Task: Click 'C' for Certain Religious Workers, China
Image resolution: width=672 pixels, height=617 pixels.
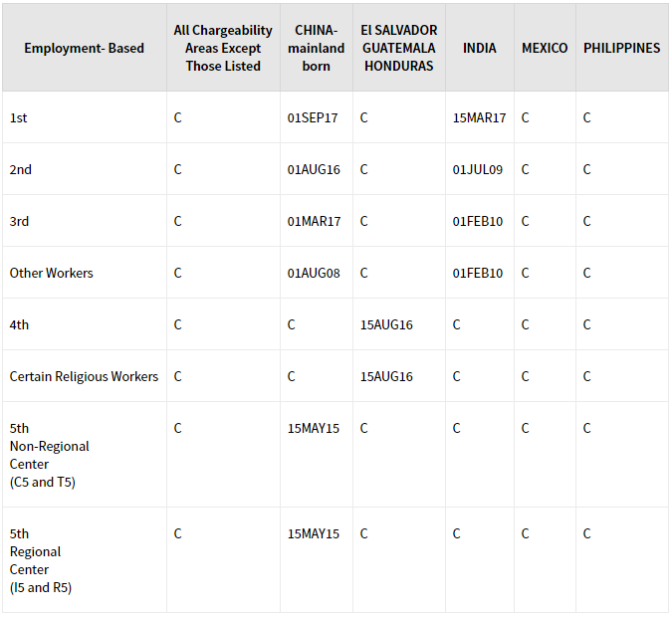Action: (x=292, y=376)
